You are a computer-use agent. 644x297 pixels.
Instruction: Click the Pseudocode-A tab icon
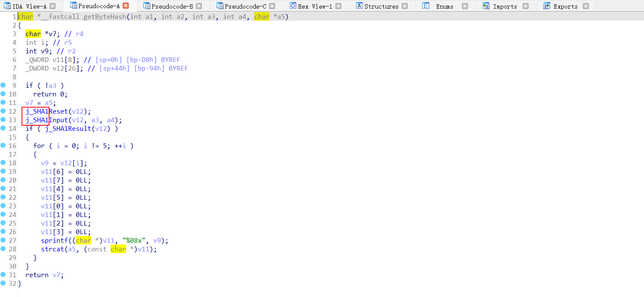pos(73,6)
